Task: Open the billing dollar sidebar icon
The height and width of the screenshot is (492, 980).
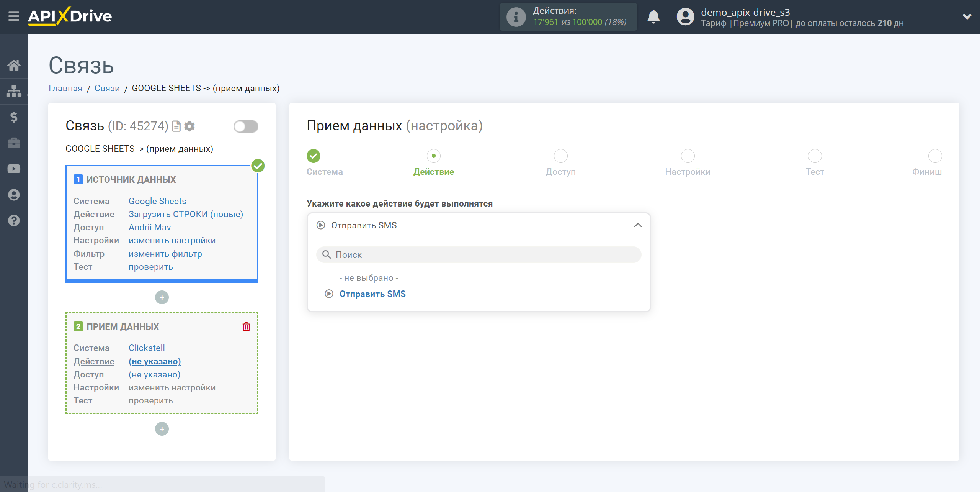Action: pos(14,117)
